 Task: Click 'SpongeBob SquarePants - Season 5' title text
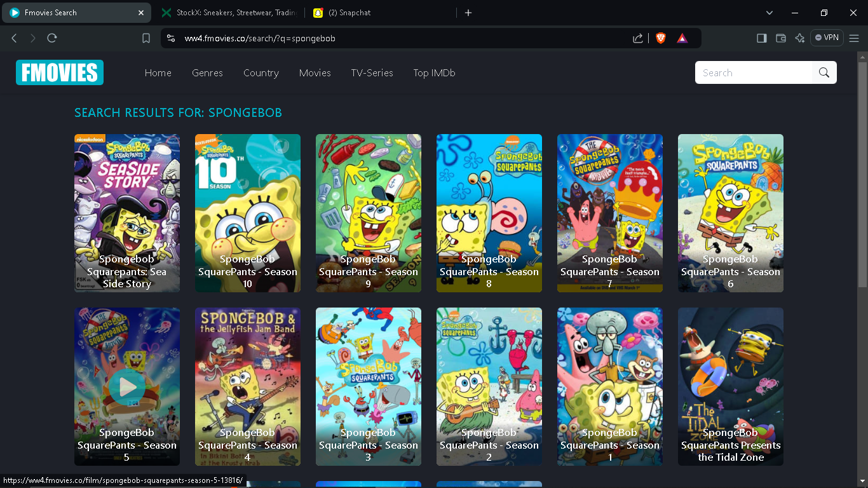click(127, 445)
